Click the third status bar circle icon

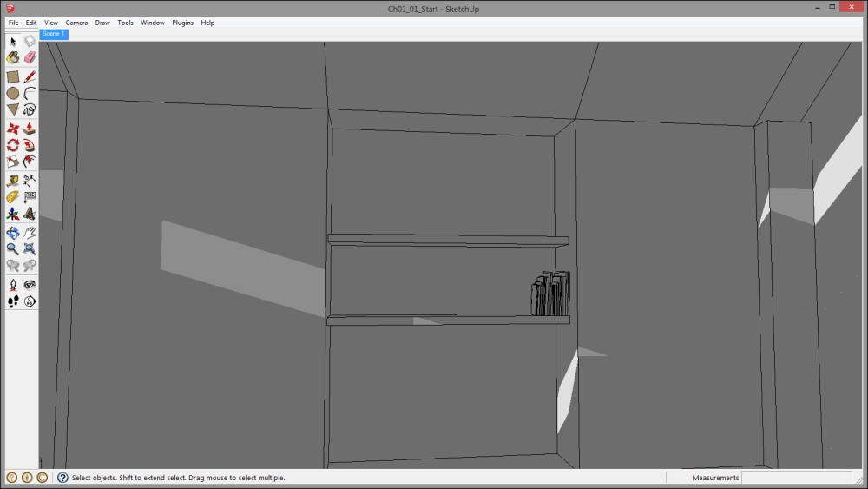coord(42,478)
